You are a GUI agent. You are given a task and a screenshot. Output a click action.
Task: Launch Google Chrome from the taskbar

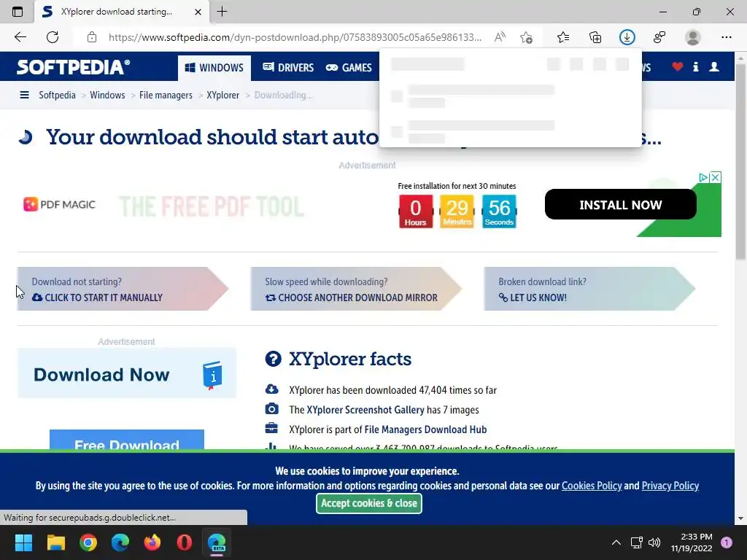(x=88, y=542)
